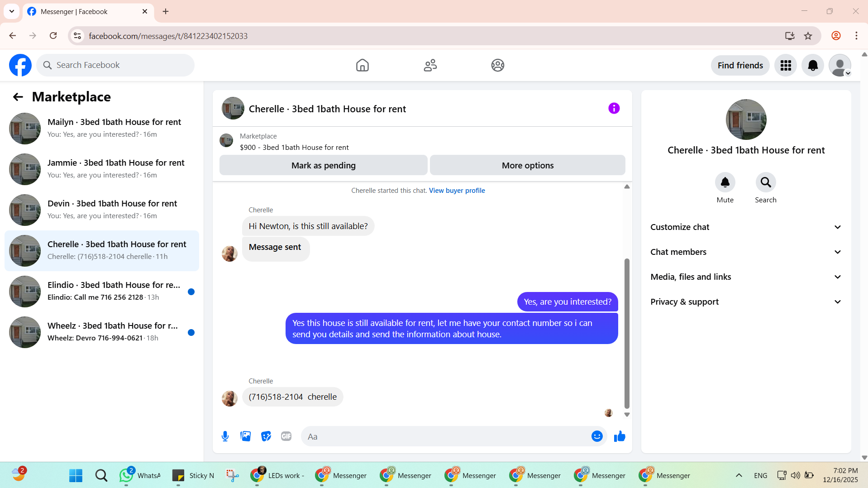Screen dimensions: 868x488
Task: Open the tab search dropdown arrow
Action: [x=12, y=11]
